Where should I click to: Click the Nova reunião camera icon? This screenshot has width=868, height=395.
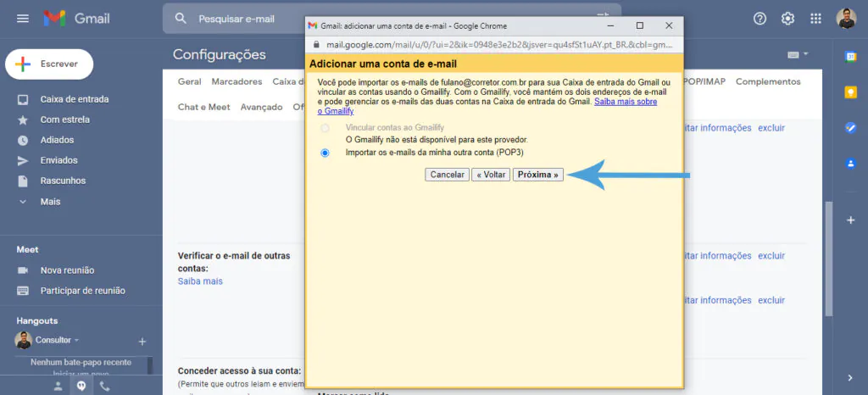(23, 270)
